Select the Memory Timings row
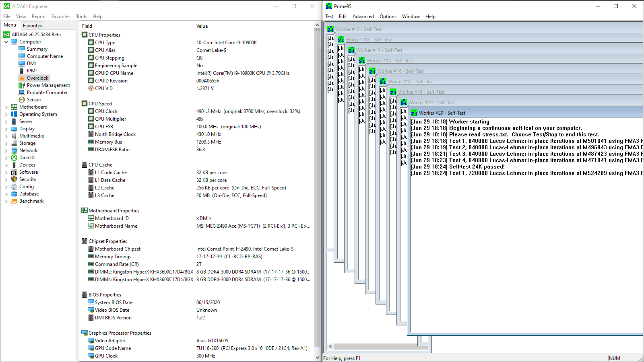 [196, 257]
